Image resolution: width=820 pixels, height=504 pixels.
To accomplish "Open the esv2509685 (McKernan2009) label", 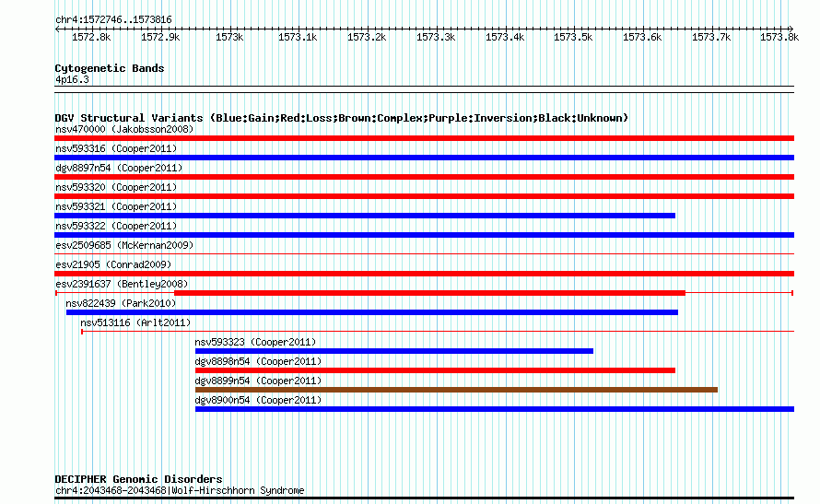I will [x=124, y=245].
